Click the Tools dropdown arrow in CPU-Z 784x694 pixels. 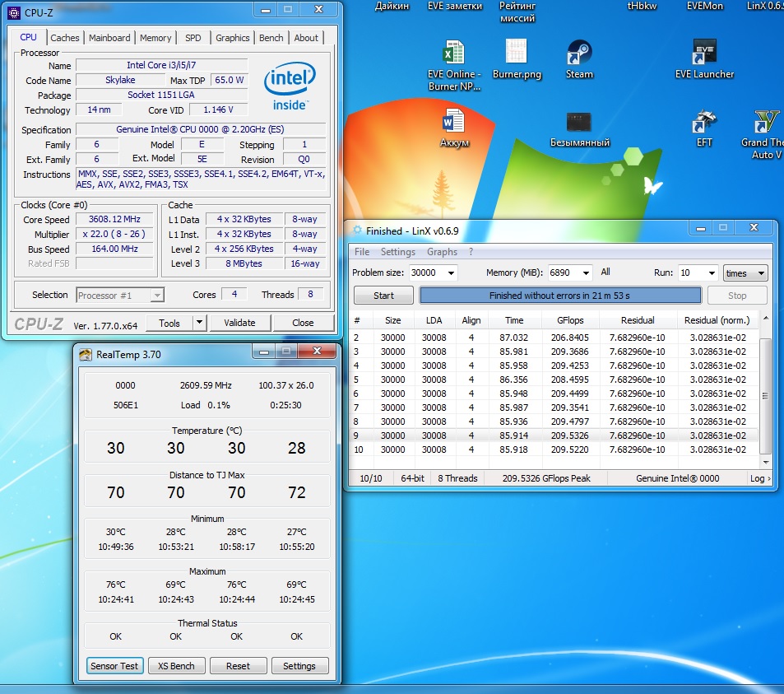[198, 323]
